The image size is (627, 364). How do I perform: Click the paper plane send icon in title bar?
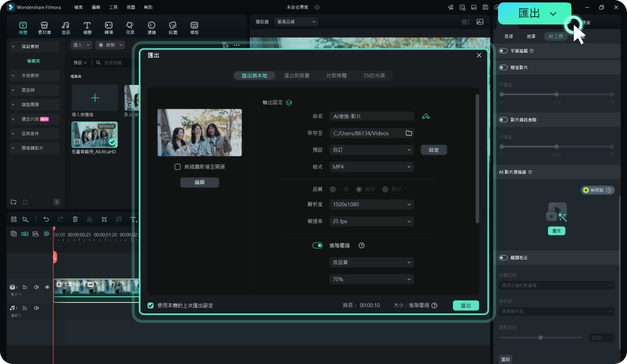[x=451, y=7]
